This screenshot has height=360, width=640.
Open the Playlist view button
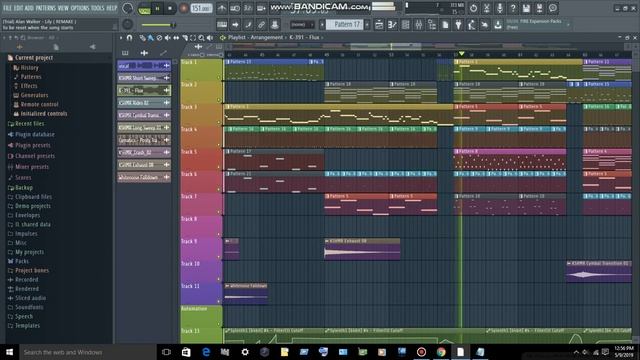pyautogui.click(x=379, y=24)
